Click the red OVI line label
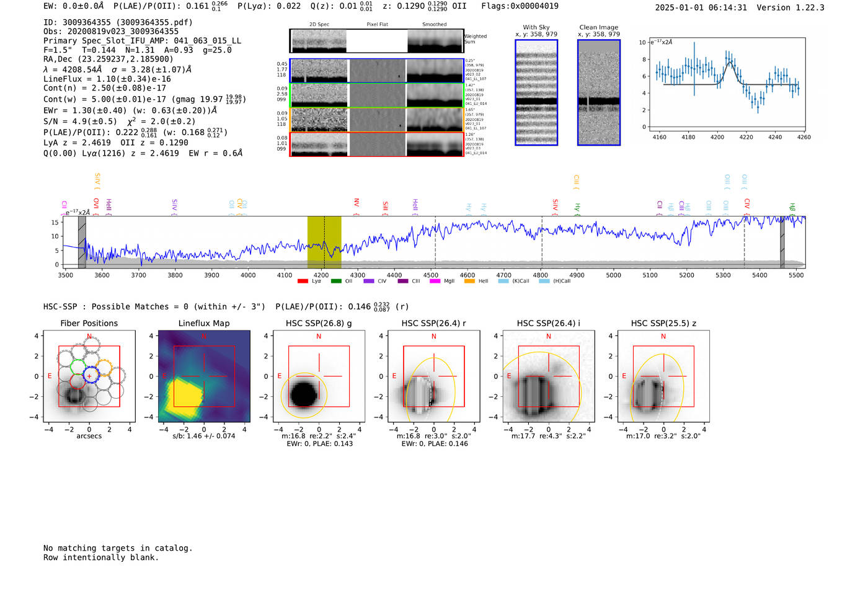Screen dimensions: 868x591 pos(96,207)
